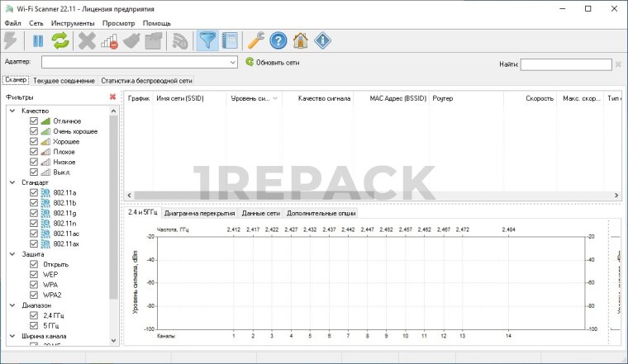Open the notebook icon in toolbar

[x=230, y=41]
